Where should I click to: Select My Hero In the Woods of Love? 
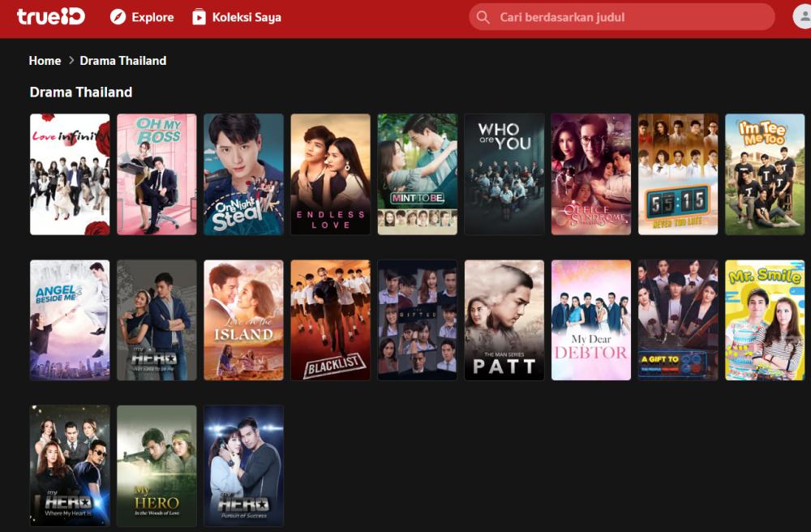point(157,466)
